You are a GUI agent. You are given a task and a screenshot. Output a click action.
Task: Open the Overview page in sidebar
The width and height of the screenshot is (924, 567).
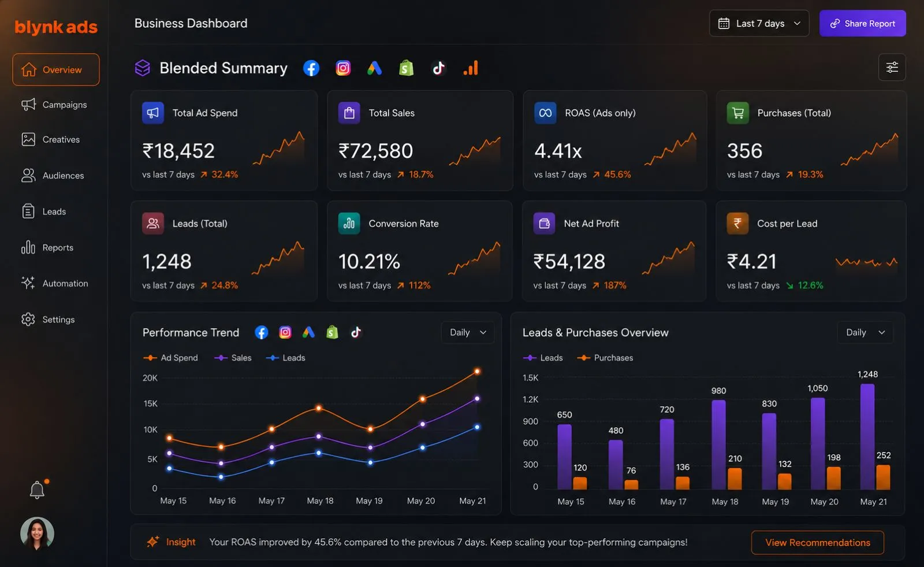point(55,70)
